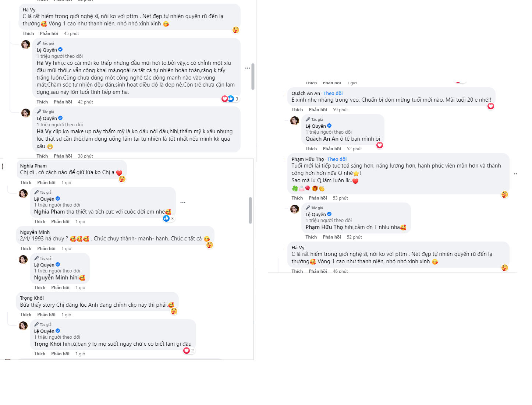Like Nghia Pham's comment with Thích

tap(26, 183)
